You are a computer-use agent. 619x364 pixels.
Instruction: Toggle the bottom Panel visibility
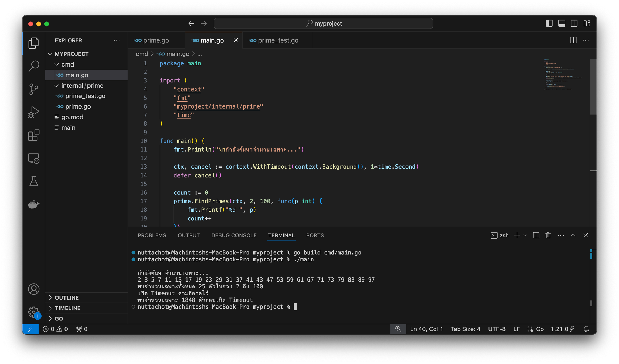pos(561,23)
